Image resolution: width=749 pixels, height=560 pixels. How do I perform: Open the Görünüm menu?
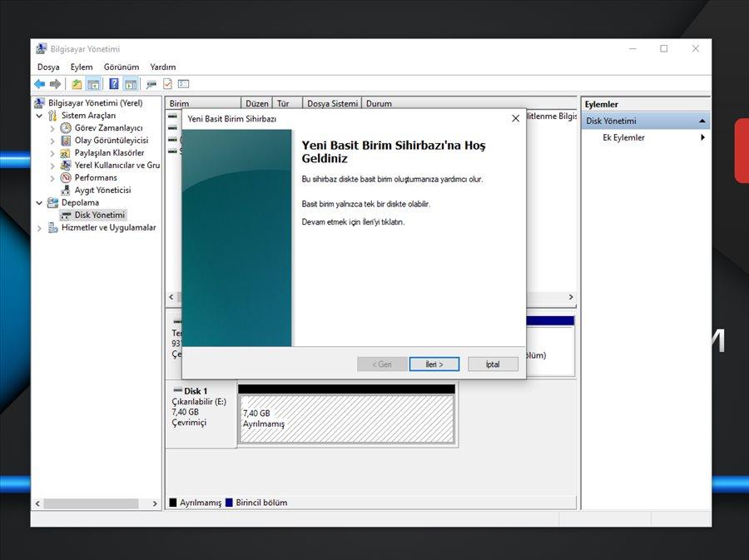click(121, 67)
